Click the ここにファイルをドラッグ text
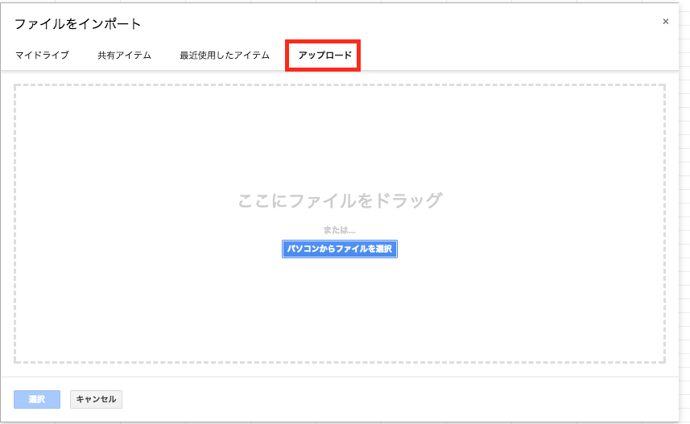 click(340, 200)
